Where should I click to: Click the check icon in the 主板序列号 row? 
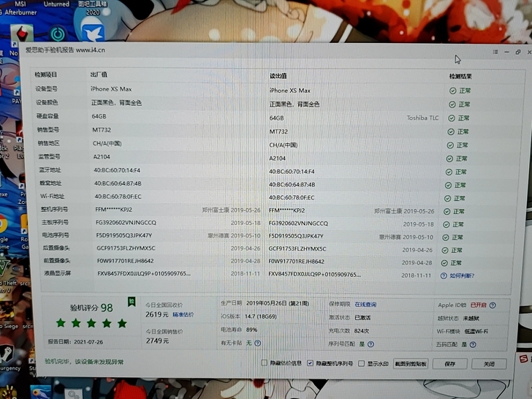(x=446, y=224)
